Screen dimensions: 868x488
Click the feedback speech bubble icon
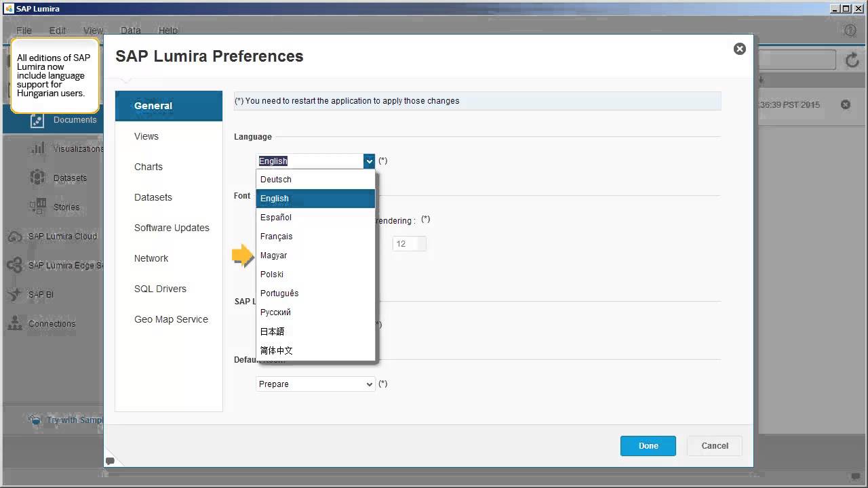point(110,462)
